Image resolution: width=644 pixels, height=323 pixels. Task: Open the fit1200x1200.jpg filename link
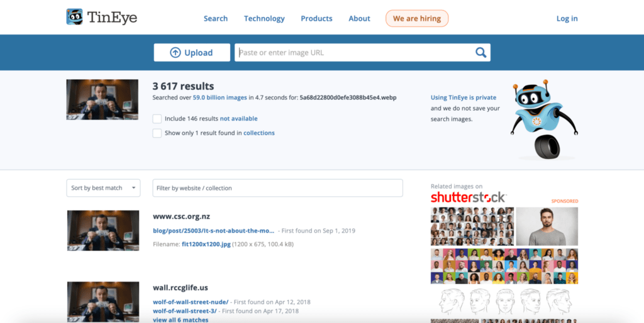coord(206,244)
